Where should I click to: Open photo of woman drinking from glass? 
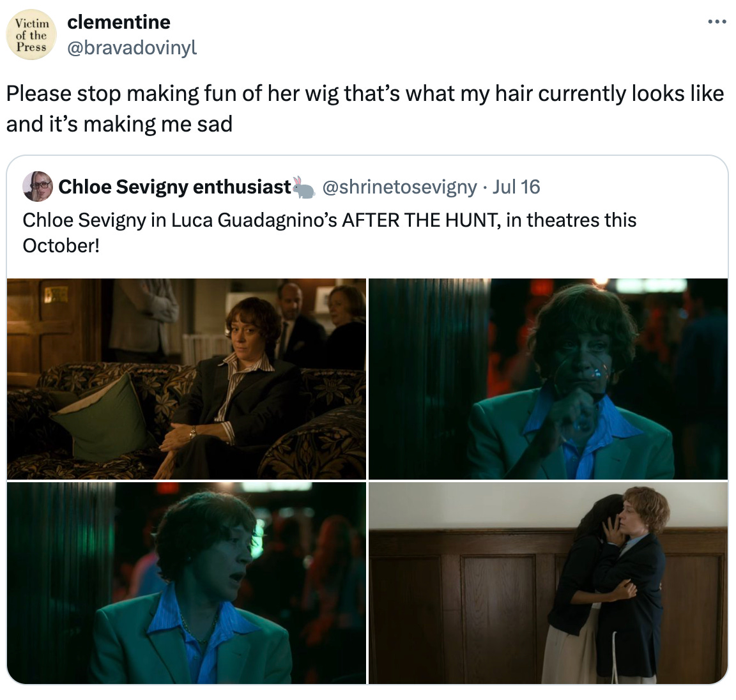coord(548,379)
